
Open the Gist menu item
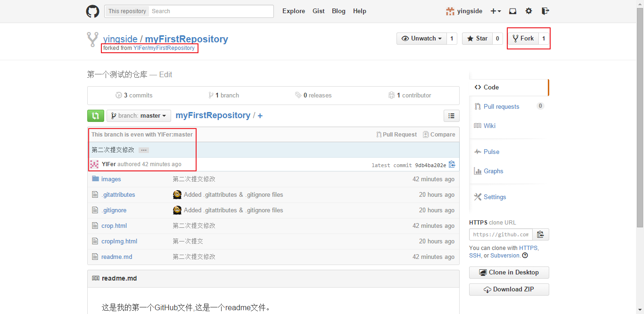(x=319, y=11)
